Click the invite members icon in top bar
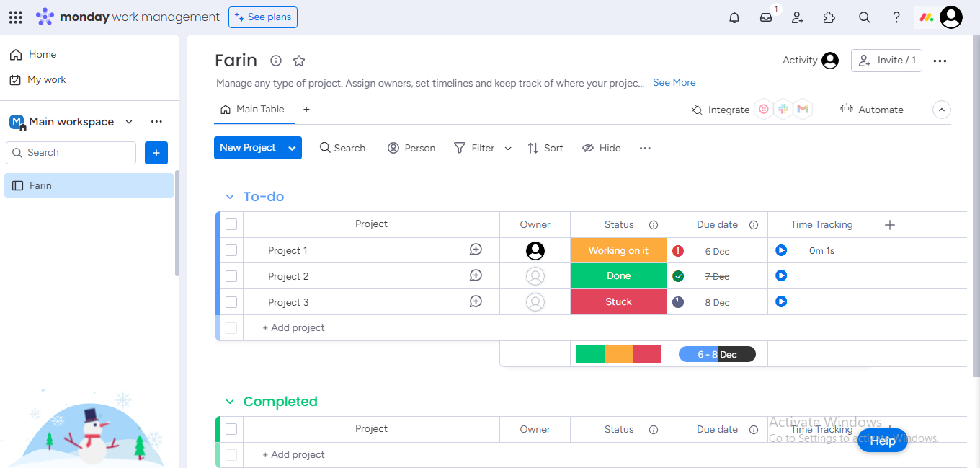Image resolution: width=980 pixels, height=468 pixels. pyautogui.click(x=798, y=17)
